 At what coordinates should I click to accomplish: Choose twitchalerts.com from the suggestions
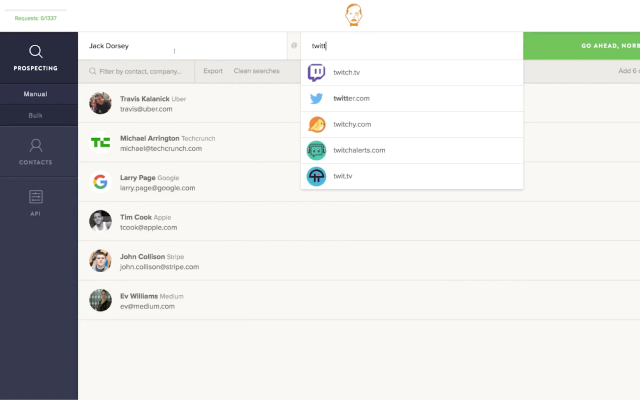tap(412, 150)
